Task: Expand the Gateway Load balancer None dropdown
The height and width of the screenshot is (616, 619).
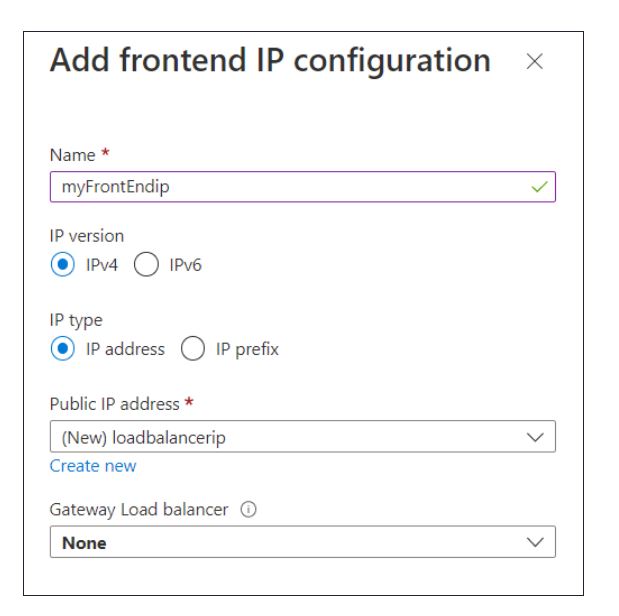Action: click(x=303, y=542)
